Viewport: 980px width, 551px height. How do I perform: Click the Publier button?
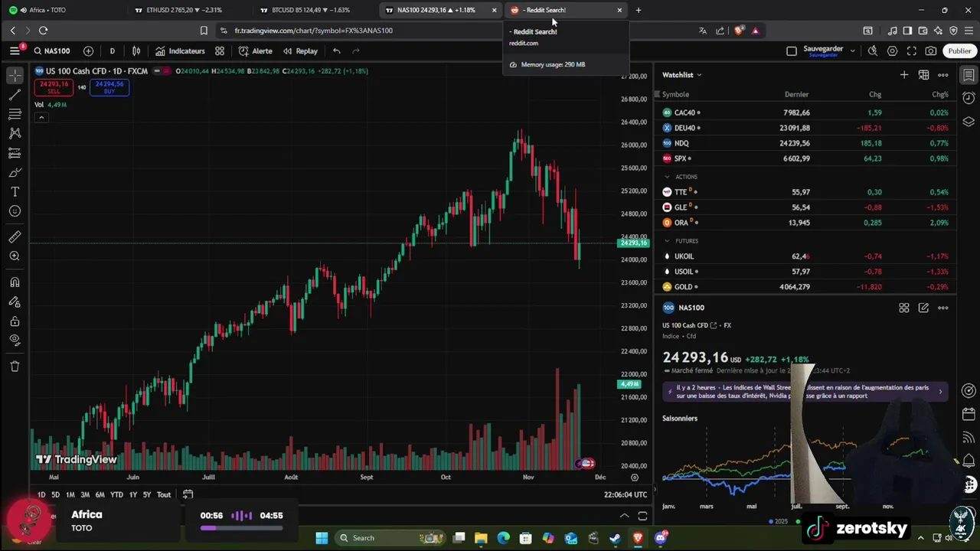[x=959, y=51]
